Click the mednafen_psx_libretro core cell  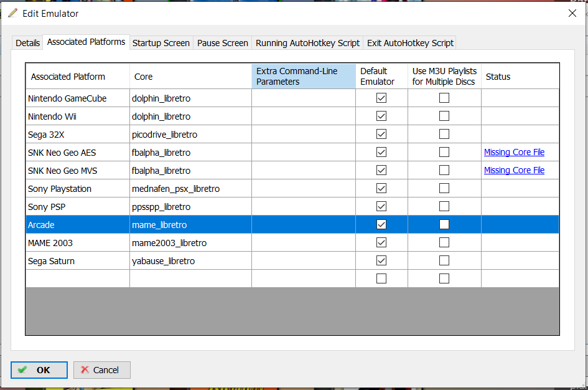tap(191, 188)
